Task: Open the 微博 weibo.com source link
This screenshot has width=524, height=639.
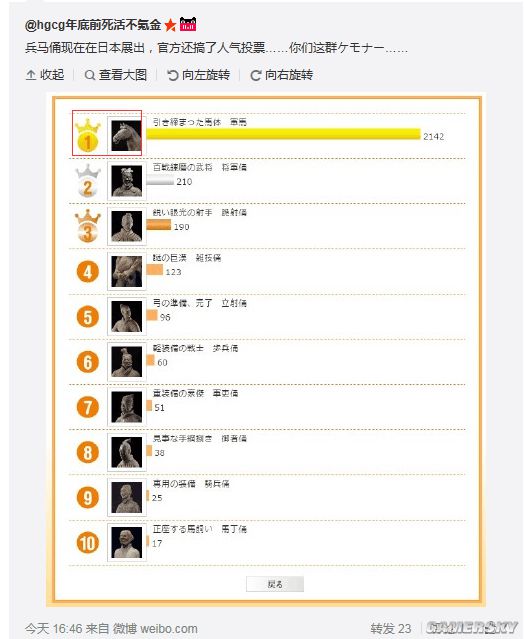Action: (155, 628)
